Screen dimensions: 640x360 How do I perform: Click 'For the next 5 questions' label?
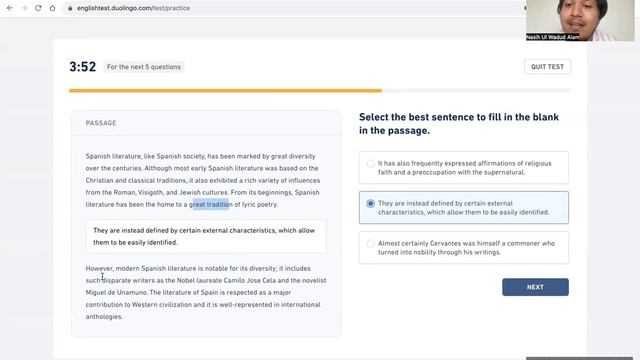[144, 67]
